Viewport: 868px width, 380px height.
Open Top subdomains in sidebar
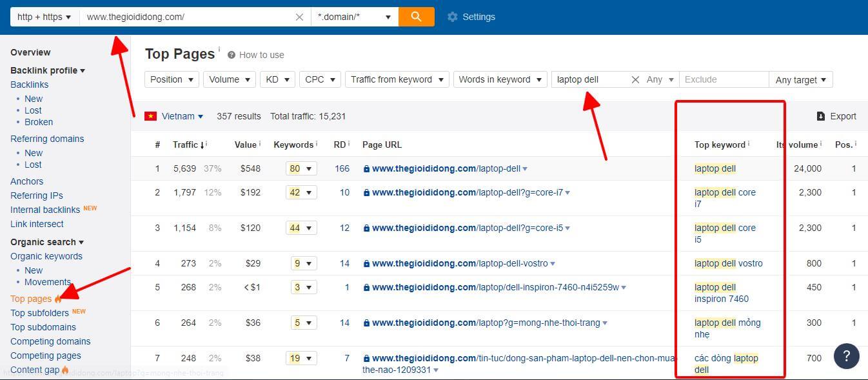43,327
